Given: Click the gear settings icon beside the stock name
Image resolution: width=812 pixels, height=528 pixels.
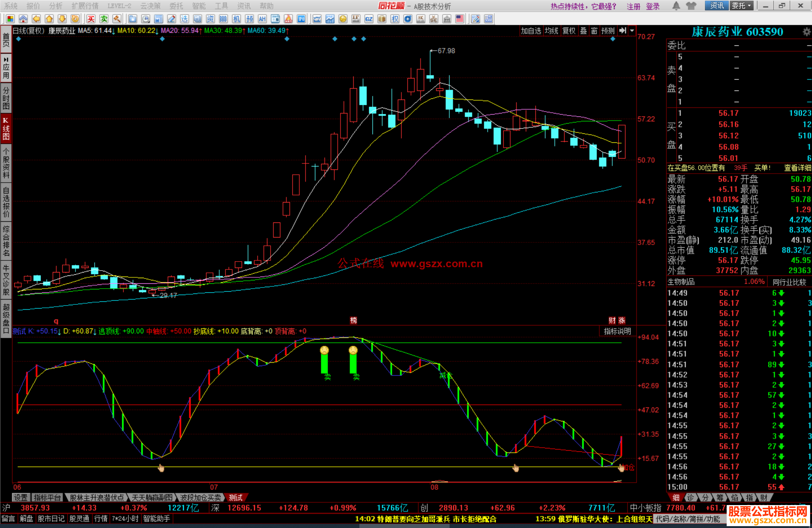Looking at the screenshot, I should point(806,32).
